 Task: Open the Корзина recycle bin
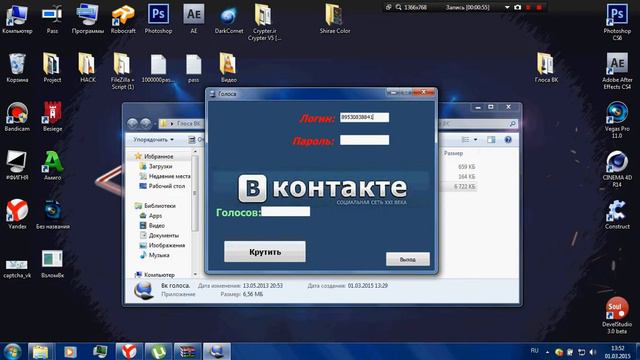point(17,68)
